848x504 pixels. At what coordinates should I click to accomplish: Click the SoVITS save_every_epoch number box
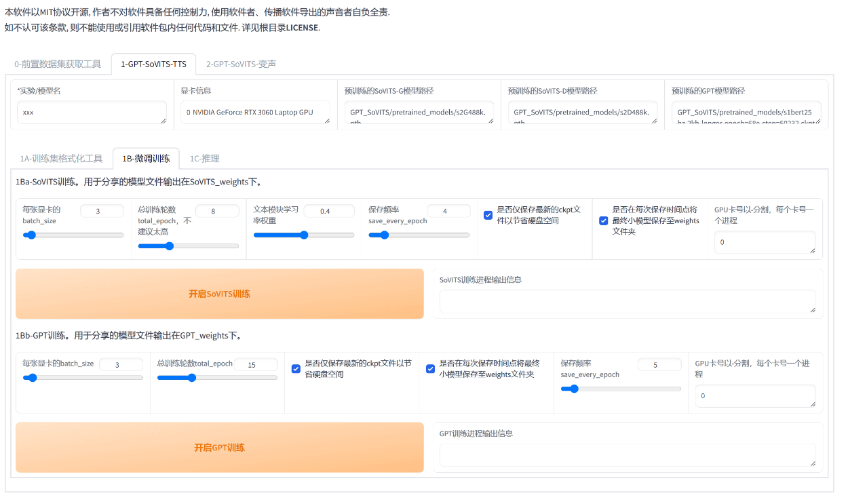click(448, 211)
